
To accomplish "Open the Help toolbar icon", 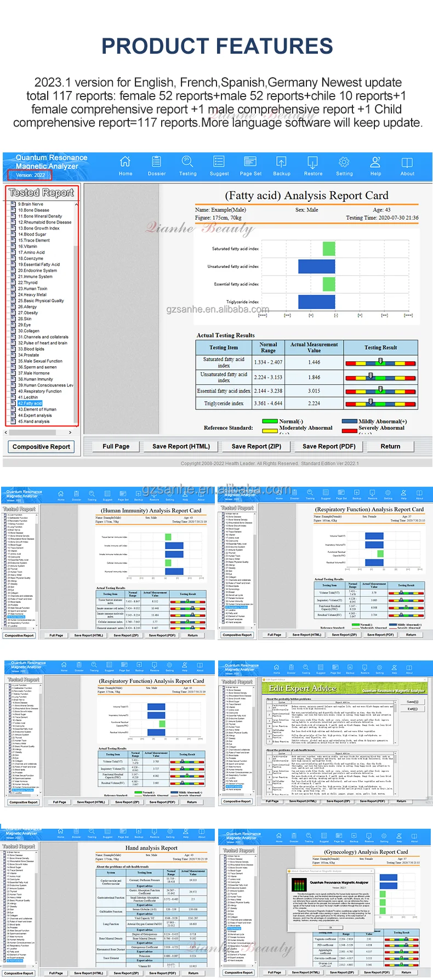I will pyautogui.click(x=375, y=162).
